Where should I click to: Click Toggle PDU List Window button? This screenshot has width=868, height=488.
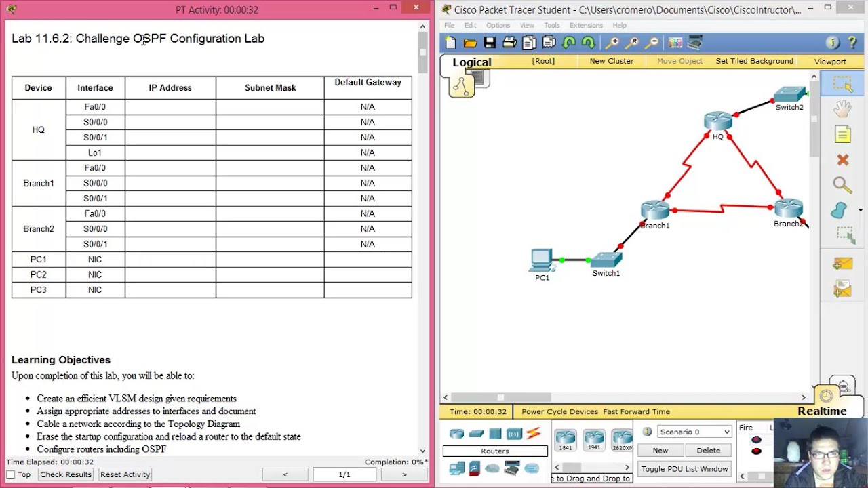tap(684, 468)
